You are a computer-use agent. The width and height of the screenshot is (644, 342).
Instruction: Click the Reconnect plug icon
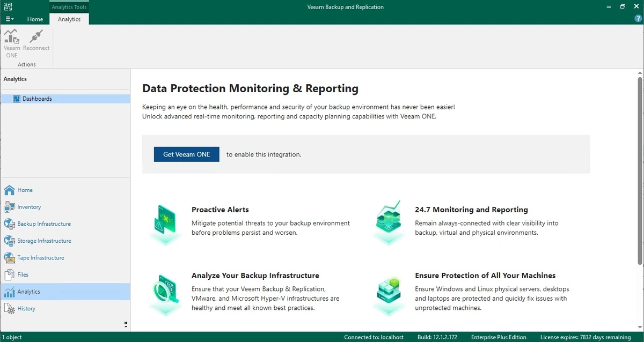(36, 36)
